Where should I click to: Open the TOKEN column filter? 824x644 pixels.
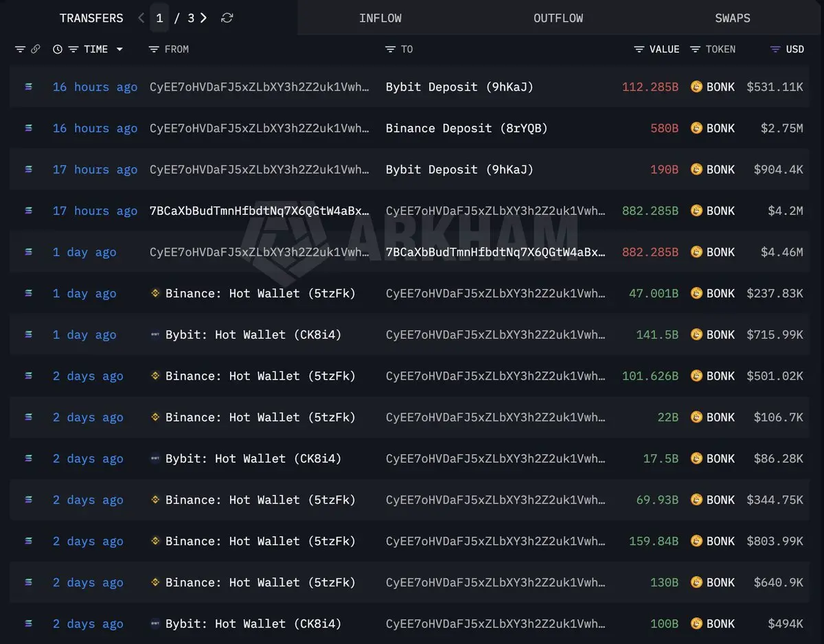(x=695, y=49)
